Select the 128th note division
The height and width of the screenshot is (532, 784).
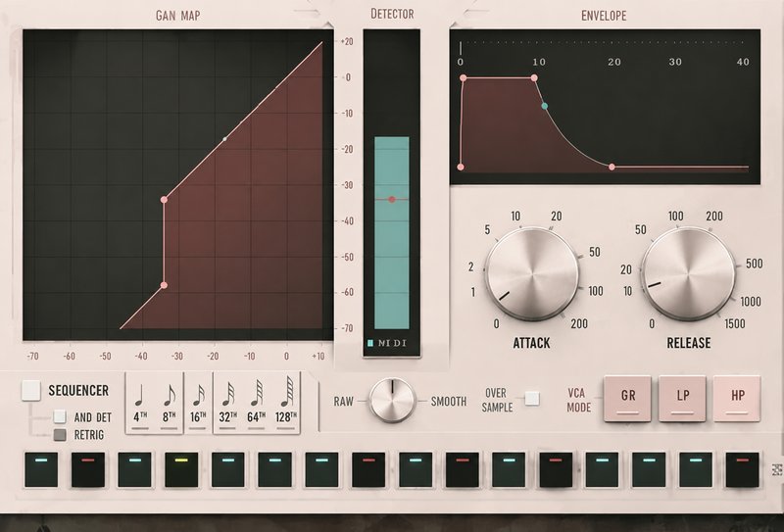[x=286, y=403]
